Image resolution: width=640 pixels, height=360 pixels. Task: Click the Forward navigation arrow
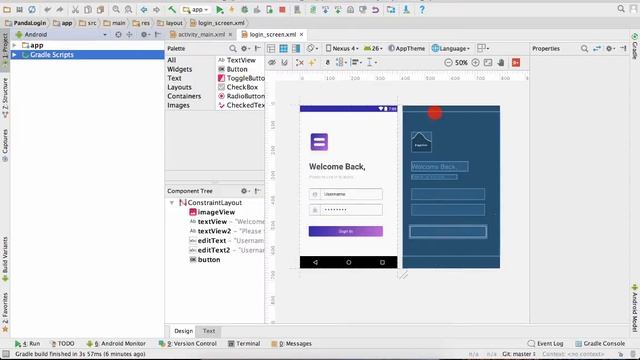coord(156,9)
